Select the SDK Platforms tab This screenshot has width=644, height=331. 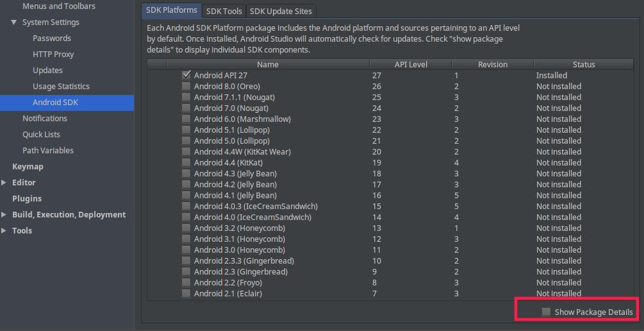click(171, 11)
